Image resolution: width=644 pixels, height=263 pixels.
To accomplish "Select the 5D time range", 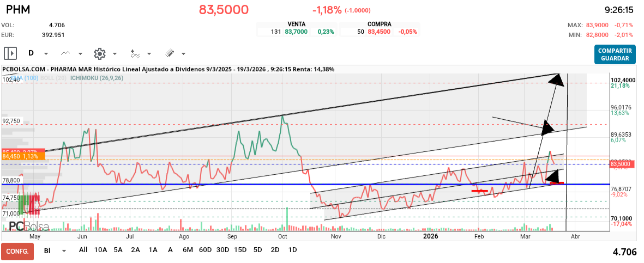I will pyautogui.click(x=257, y=249).
